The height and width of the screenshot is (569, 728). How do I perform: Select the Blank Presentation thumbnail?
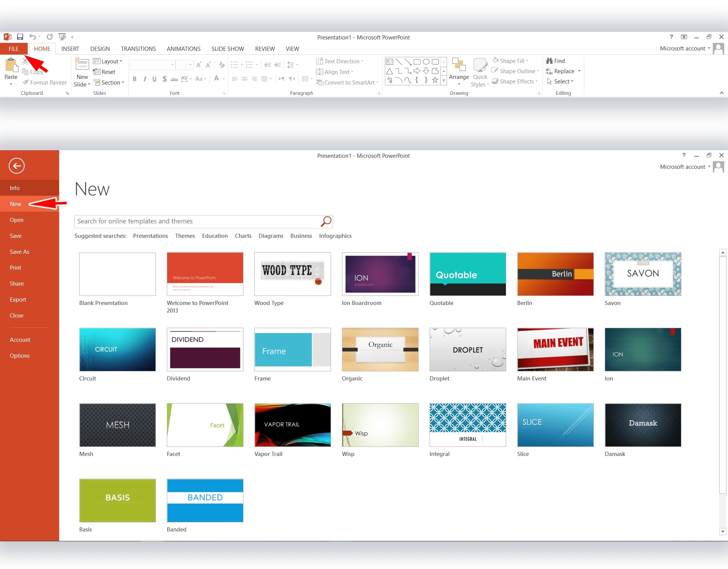pyautogui.click(x=118, y=274)
